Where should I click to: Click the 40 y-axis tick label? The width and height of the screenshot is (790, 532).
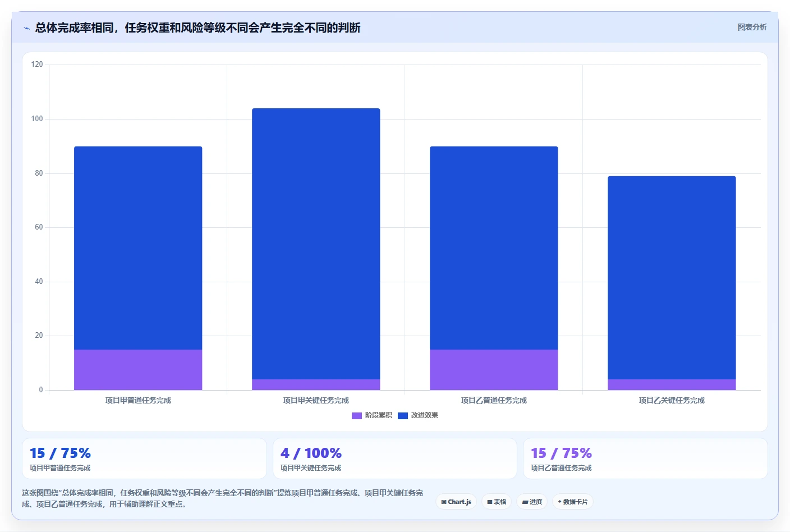tap(39, 282)
